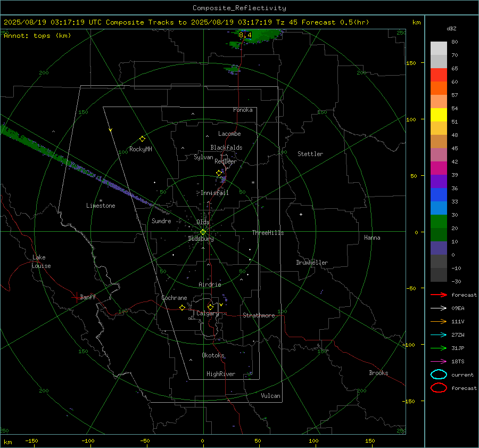Click the light gray swatch beside 80 dBZ

click(439, 48)
